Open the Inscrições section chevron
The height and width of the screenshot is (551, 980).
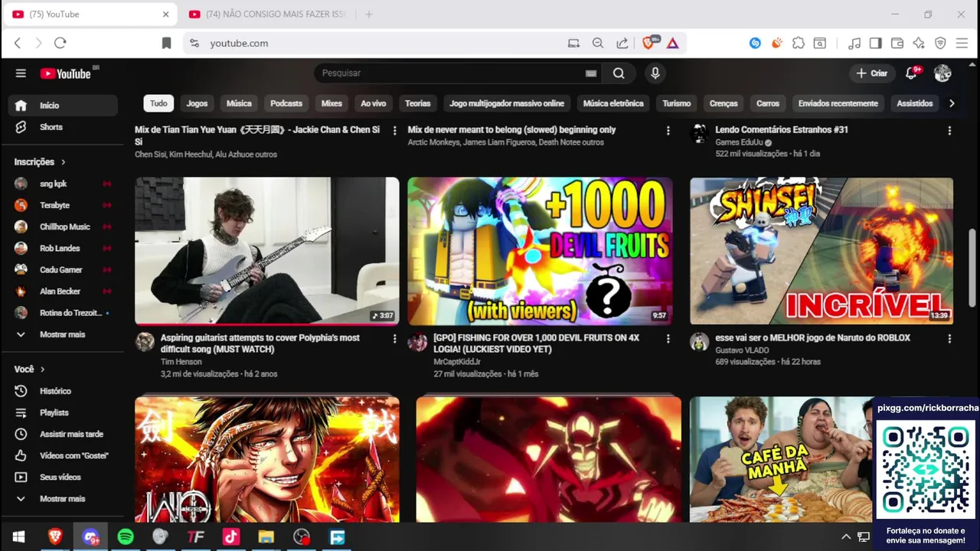point(64,162)
